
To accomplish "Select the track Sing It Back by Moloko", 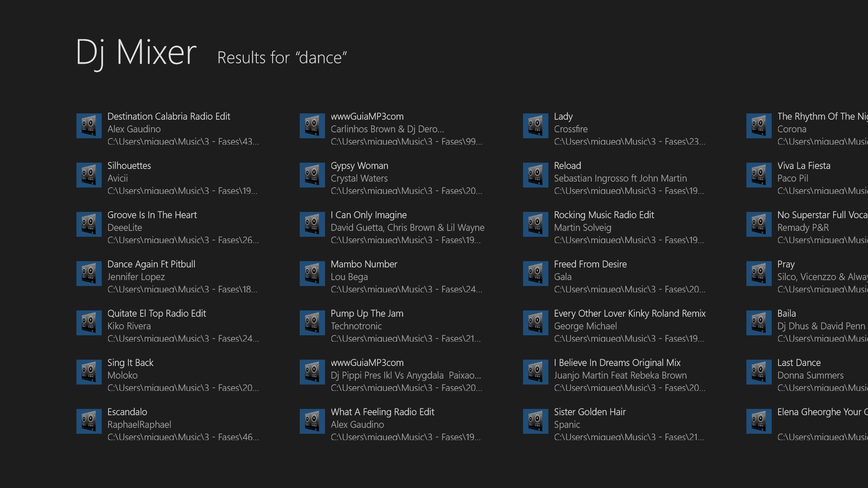I will tap(130, 363).
